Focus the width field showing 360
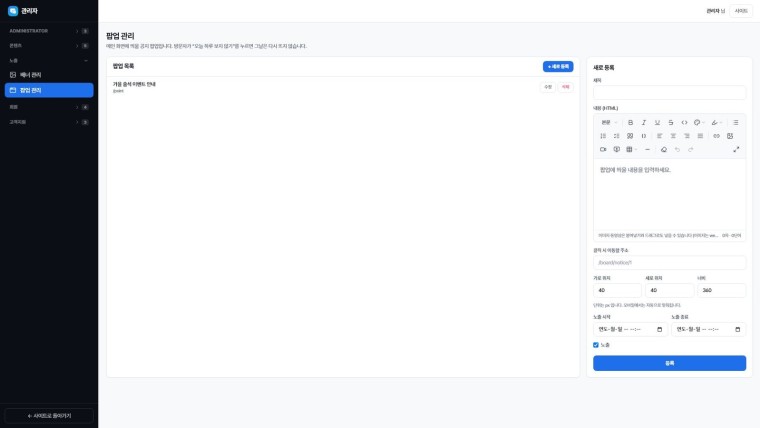This screenshot has height=428, width=760. click(722, 290)
